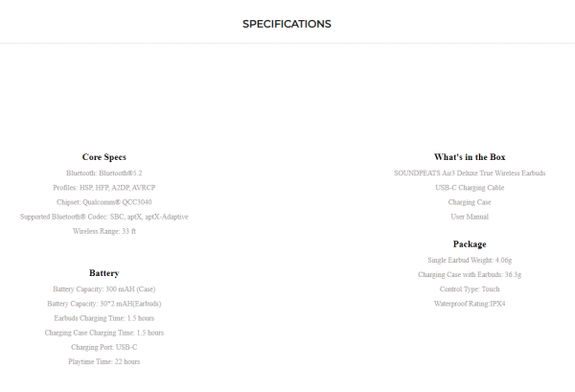Viewport: 575px width, 392px height.
Task: Click the Profiles: HSP, HFP, A2DP, AVRCP line
Action: (x=104, y=188)
